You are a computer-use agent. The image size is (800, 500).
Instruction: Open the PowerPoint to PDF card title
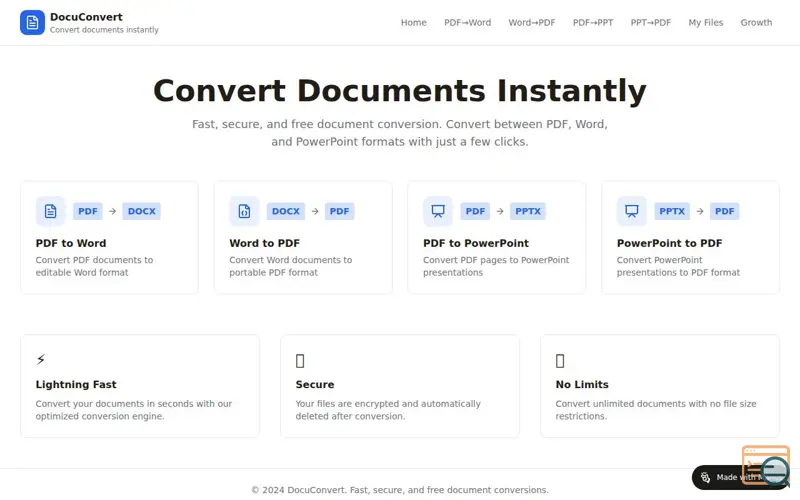pos(669,243)
